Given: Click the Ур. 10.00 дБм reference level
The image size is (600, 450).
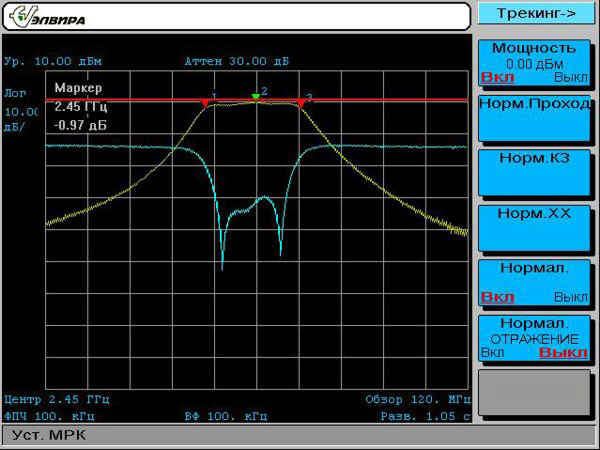Looking at the screenshot, I should pyautogui.click(x=53, y=62).
